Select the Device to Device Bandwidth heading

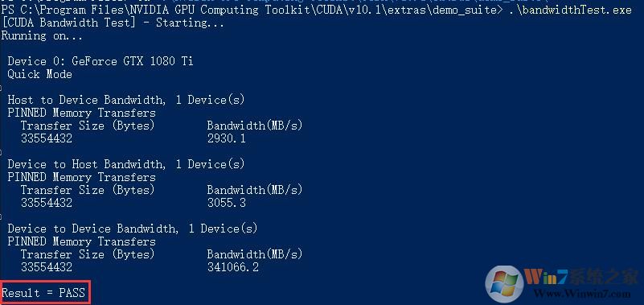point(132,229)
